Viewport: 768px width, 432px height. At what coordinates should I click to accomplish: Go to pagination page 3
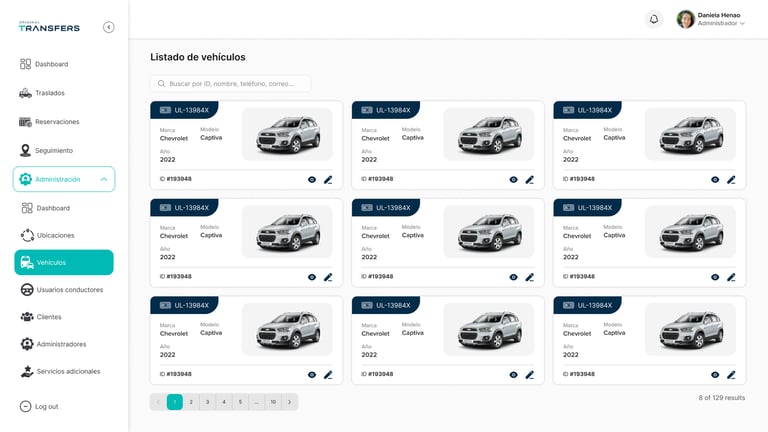click(208, 402)
